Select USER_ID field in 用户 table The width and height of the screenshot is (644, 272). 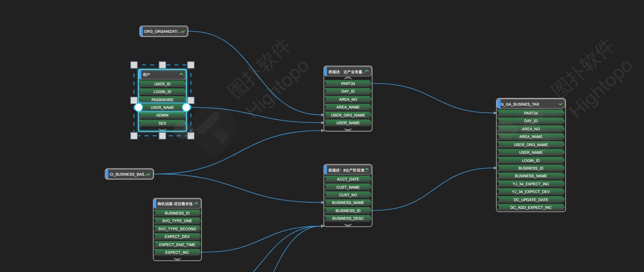[x=162, y=84]
